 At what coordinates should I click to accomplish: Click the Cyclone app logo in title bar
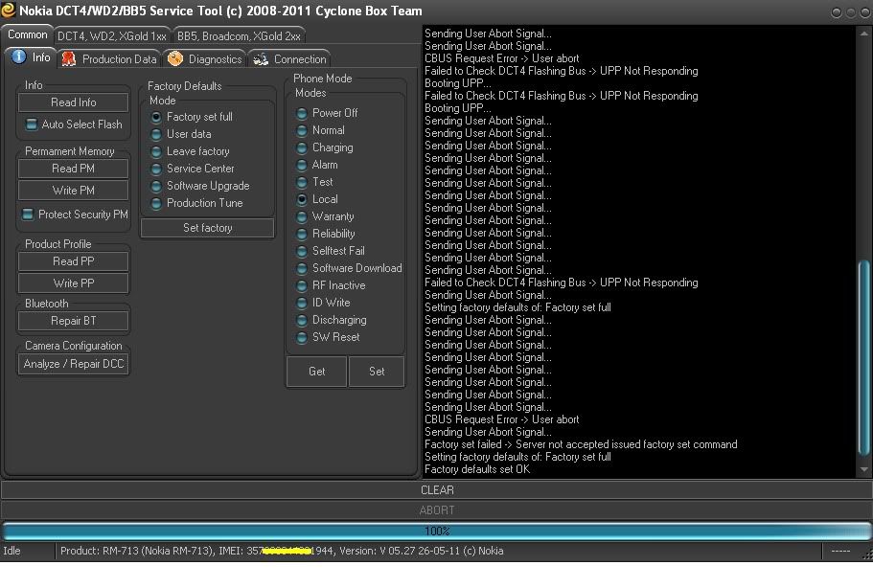pyautogui.click(x=9, y=11)
